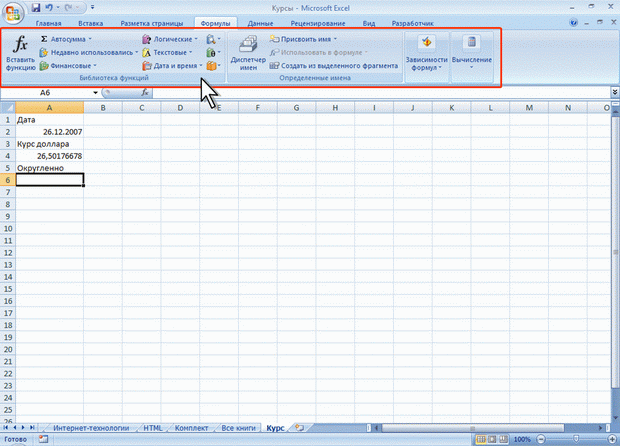Click the Name Box showing A6

(x=45, y=93)
